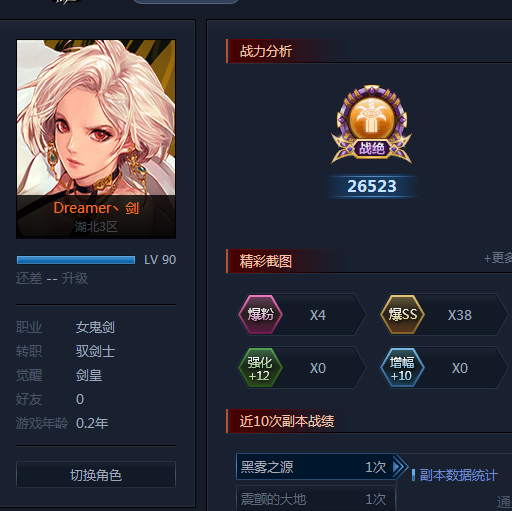
Task: Click the arrow icon beside 黑雾之源
Action: (x=400, y=467)
